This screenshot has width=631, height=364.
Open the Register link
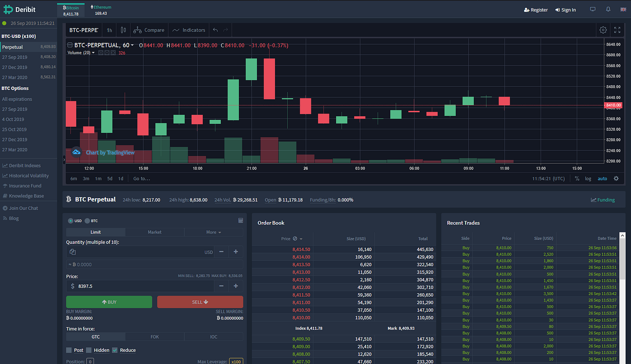pos(536,9)
